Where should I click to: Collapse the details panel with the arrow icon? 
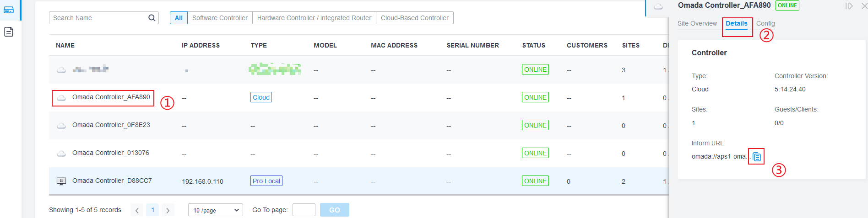[x=849, y=6]
